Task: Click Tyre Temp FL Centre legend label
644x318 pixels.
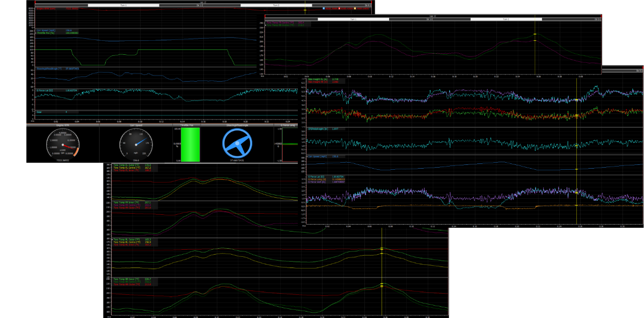Action: [x=127, y=168]
